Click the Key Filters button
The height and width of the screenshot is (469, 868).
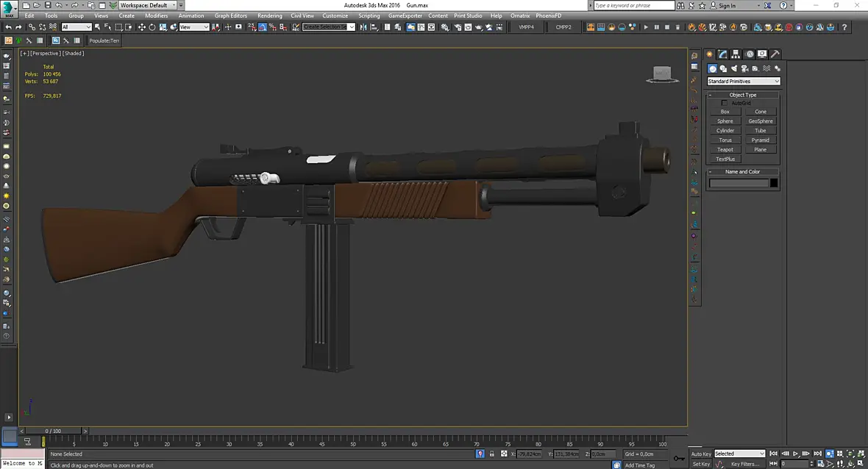745,464
